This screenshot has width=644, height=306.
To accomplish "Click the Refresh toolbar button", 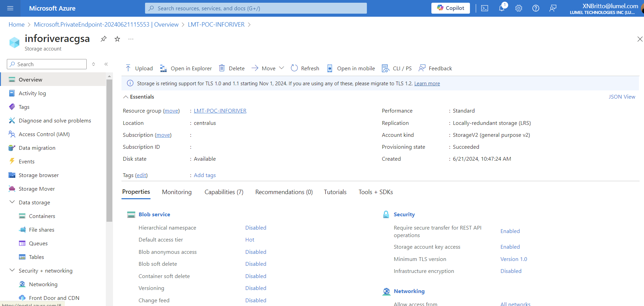I will click(x=305, y=68).
